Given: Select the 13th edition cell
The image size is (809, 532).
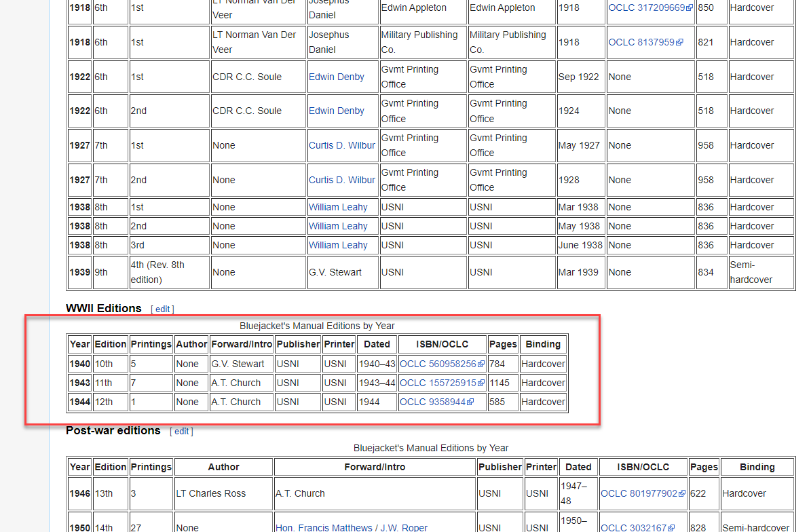Looking at the screenshot, I should (111, 493).
